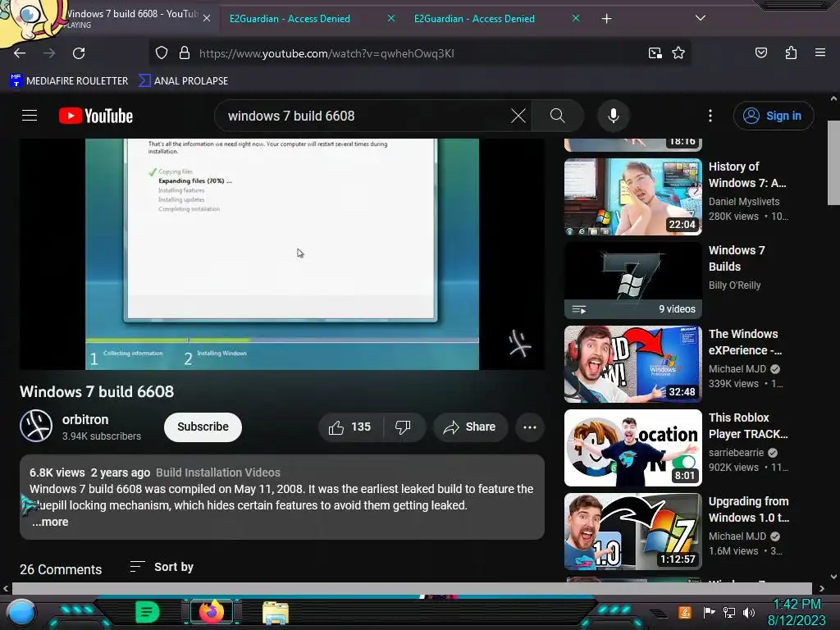Open the Firefox application hamburger menu

coord(819,52)
